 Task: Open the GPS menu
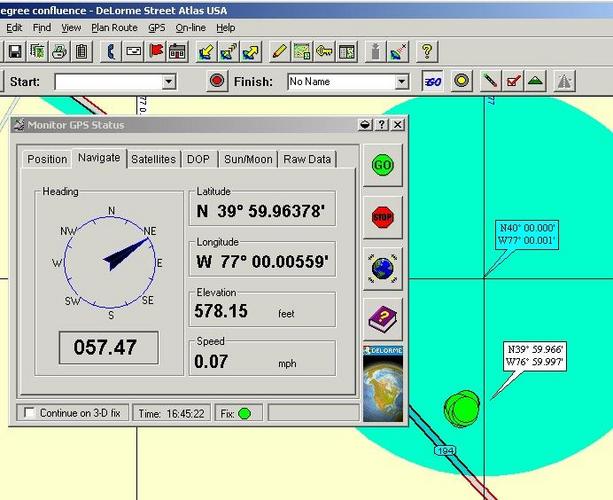coord(156,28)
